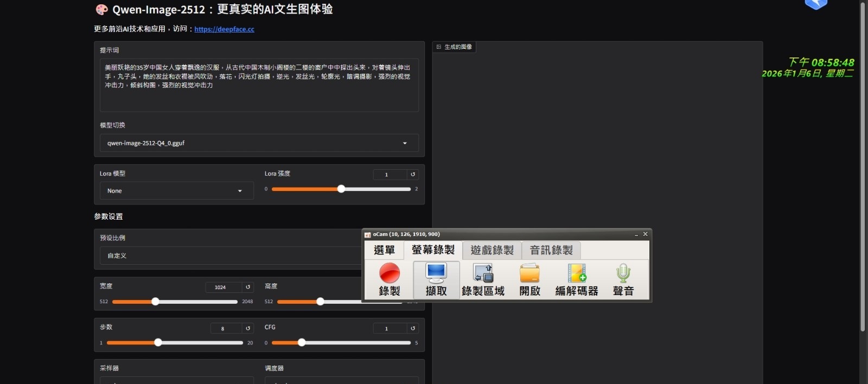
Task: Open the codec settings film icon
Action: (577, 273)
